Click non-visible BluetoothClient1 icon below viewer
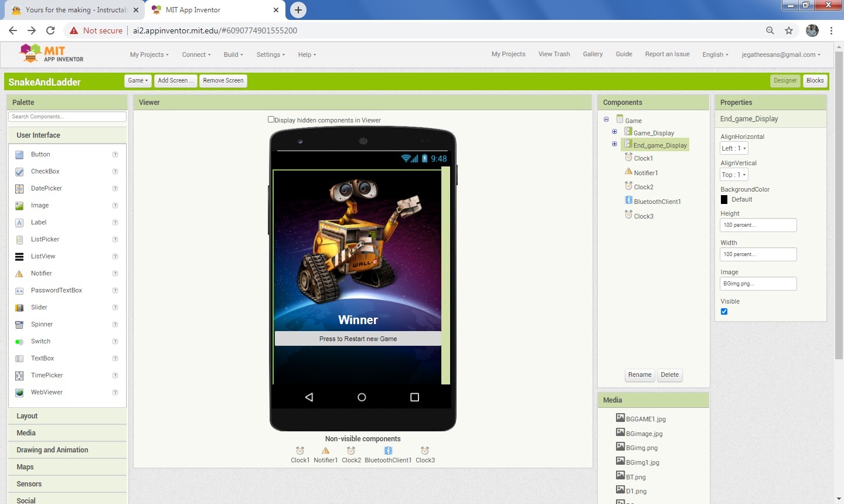Screen dimensions: 844x504 [x=388, y=451]
